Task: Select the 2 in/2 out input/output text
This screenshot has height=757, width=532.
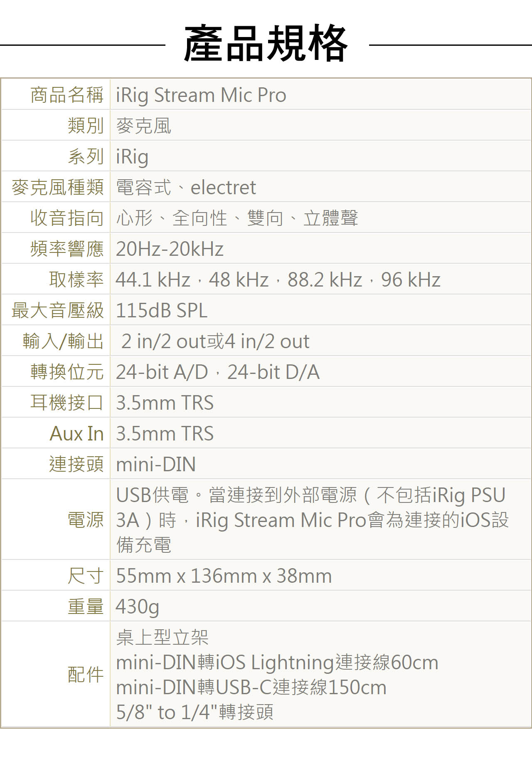Action: coord(170,341)
